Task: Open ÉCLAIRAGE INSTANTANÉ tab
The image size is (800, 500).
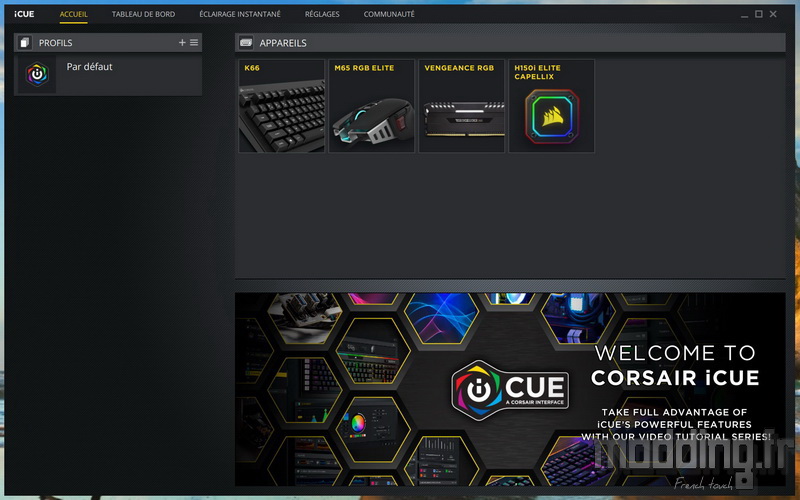Action: [x=240, y=14]
